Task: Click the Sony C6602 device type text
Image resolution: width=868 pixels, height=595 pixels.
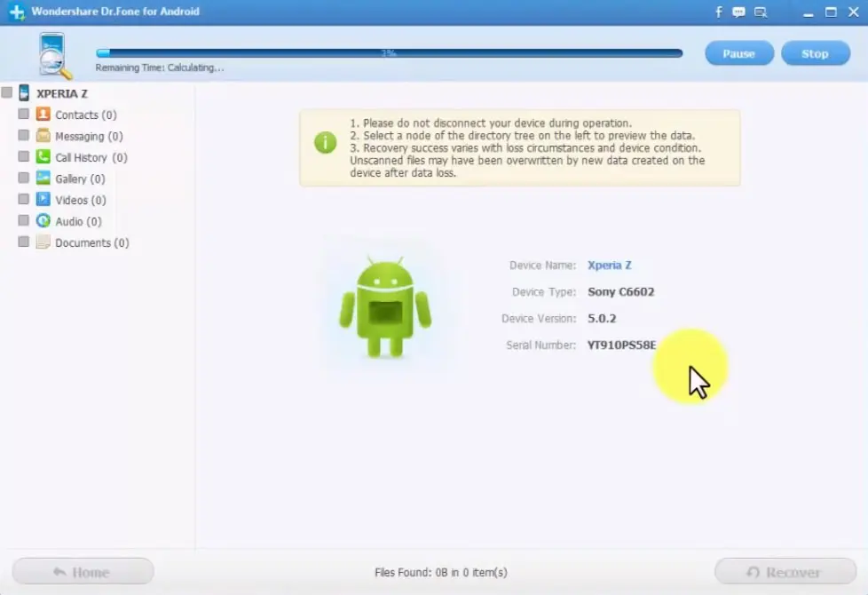Action: pos(620,291)
